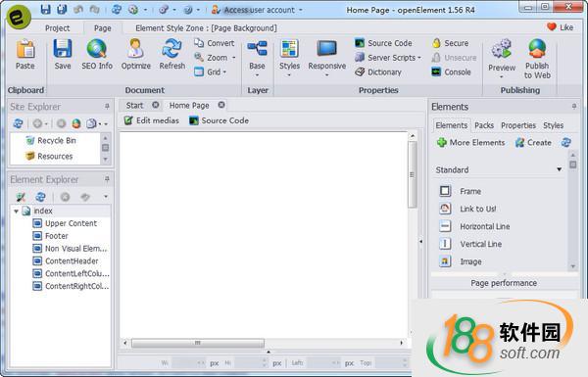Click Create element button
This screenshot has width=588, height=377.
point(533,142)
